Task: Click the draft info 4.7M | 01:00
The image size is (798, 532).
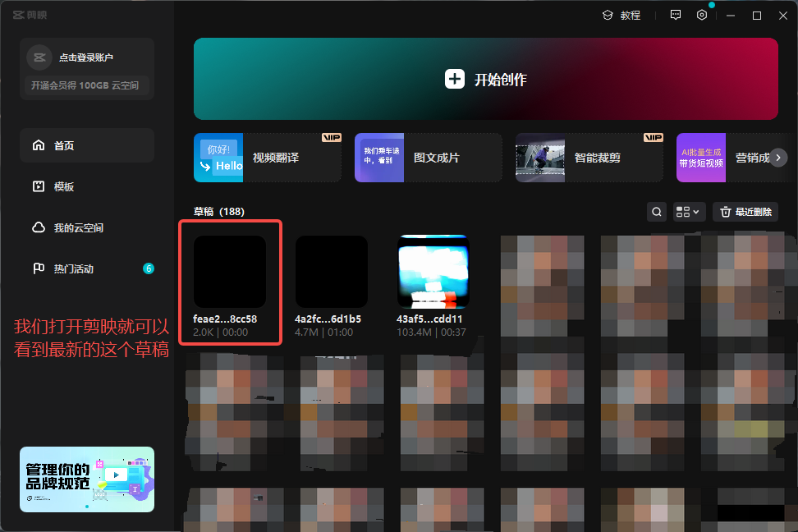Action: 323,332
